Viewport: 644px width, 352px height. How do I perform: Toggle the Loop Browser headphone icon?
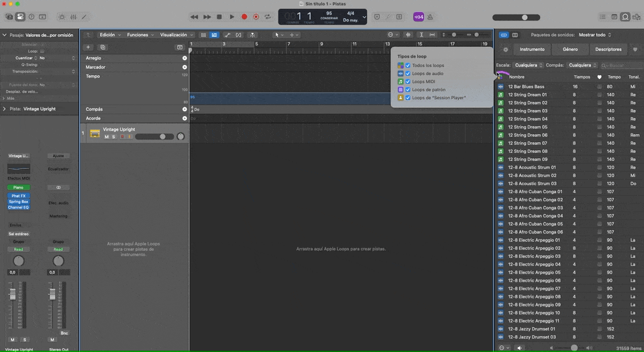(x=625, y=17)
